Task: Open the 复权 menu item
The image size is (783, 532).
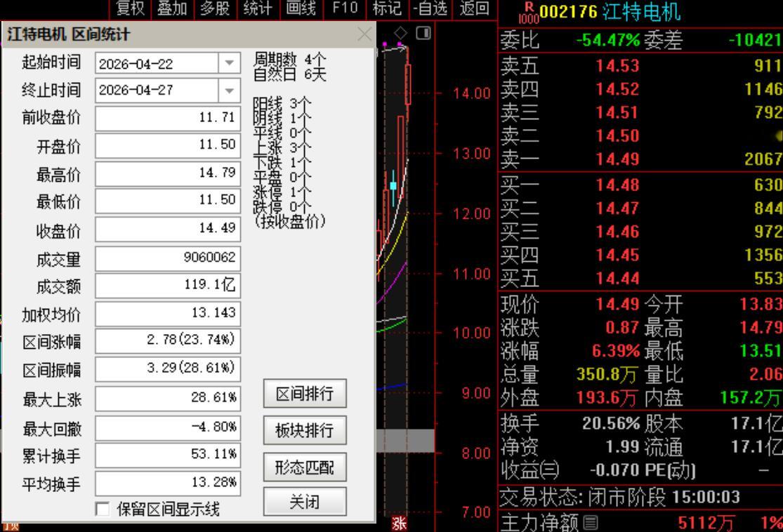Action: click(130, 8)
